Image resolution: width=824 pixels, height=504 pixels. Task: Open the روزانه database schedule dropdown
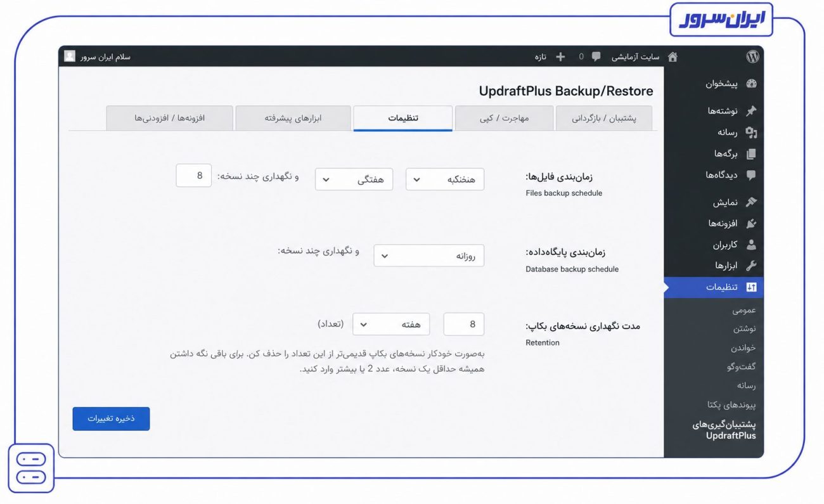click(x=429, y=255)
